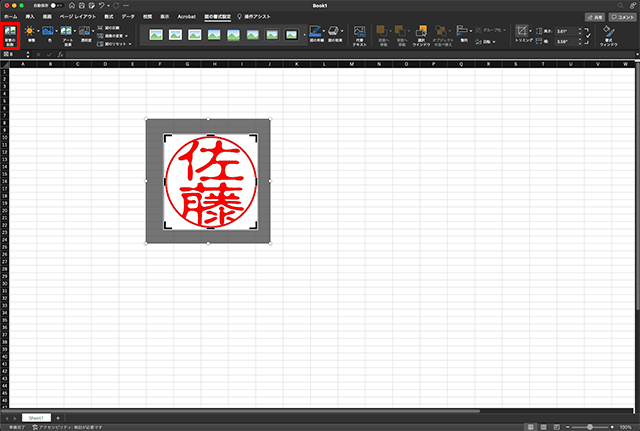Adjust the zoom slider in status bar
The height and width of the screenshot is (431, 640).
coord(590,427)
